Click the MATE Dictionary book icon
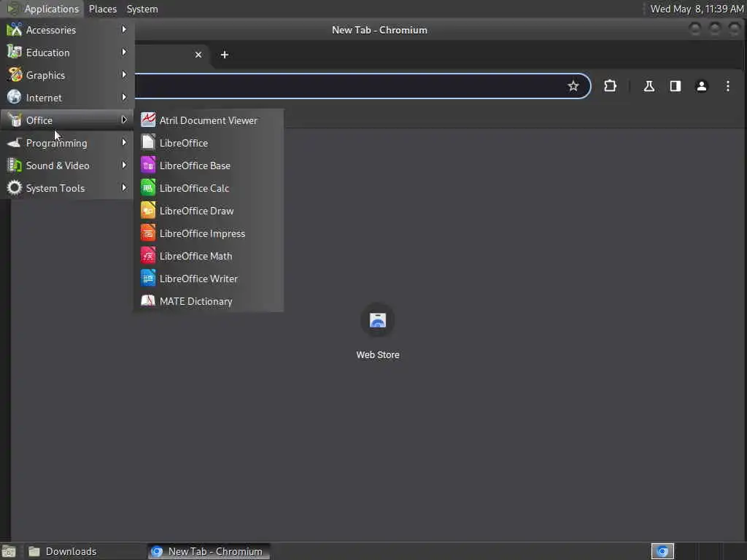This screenshot has width=747, height=560. (x=147, y=301)
